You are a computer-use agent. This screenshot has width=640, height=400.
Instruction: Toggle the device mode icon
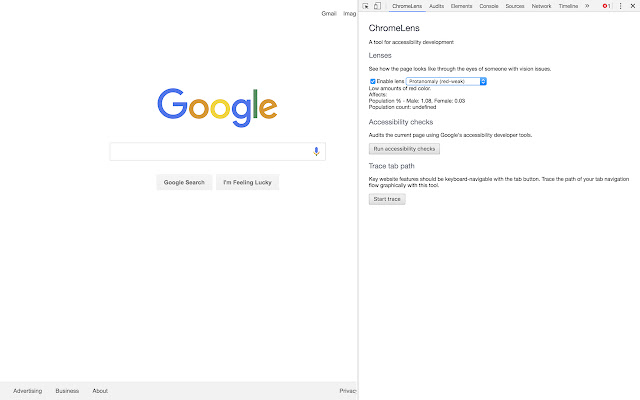pos(378,6)
